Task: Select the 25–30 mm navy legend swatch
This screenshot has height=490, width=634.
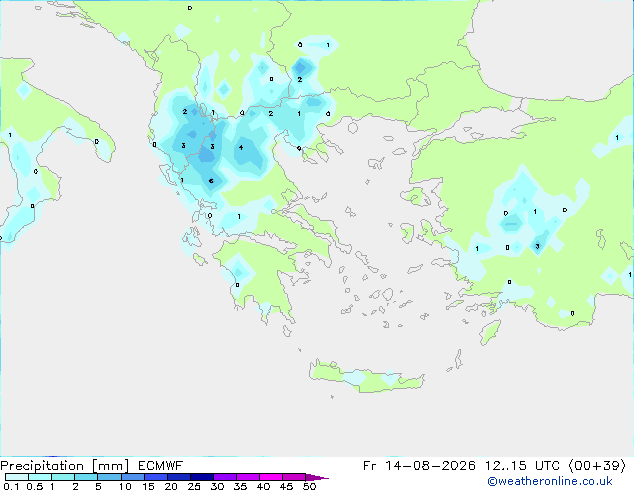Action: click(202, 477)
